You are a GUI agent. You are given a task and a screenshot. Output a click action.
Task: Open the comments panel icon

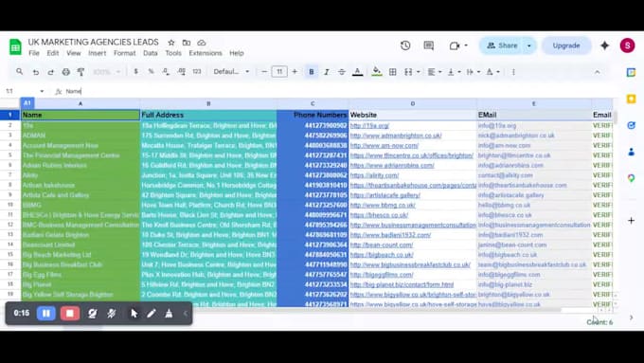tap(429, 45)
